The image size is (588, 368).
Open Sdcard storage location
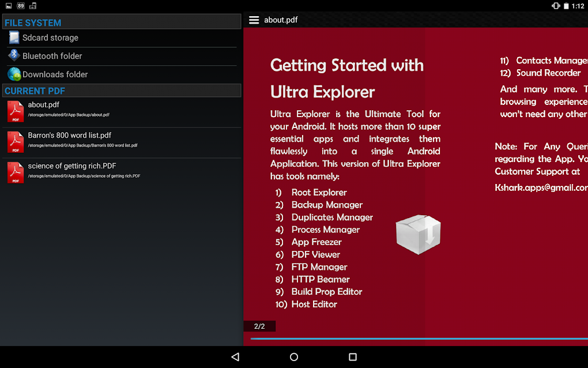122,38
